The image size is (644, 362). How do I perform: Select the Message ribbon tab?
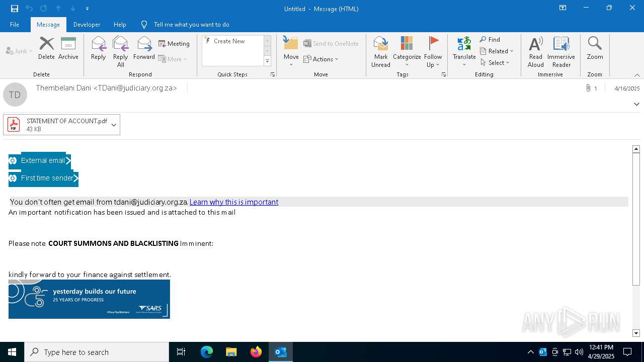[x=48, y=25]
